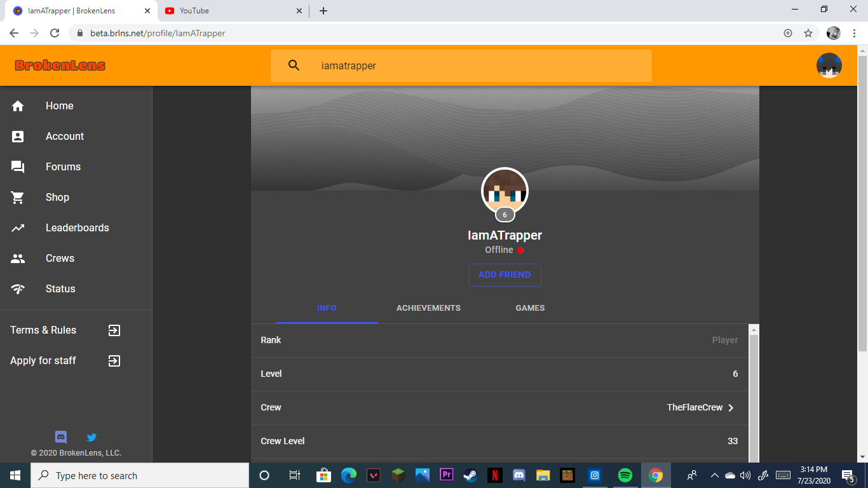
Task: Click the level 6 badge under avatar
Action: pos(505,215)
